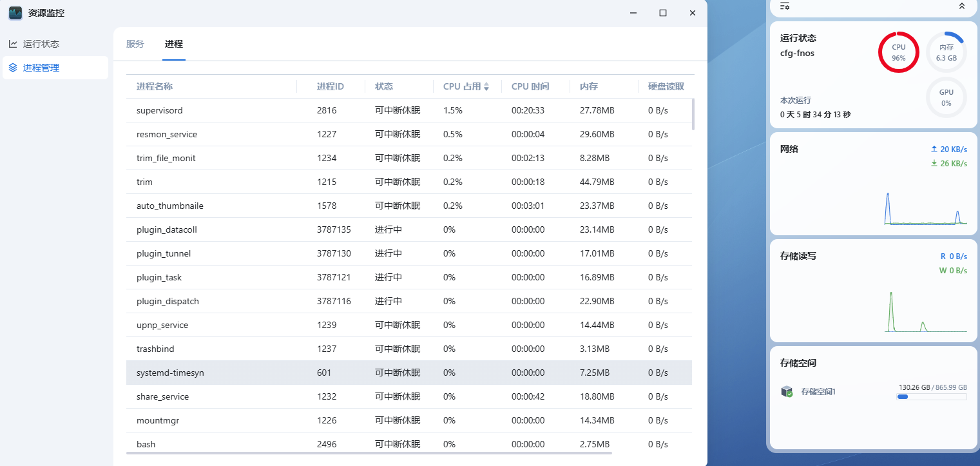
Task: Select the supervisord process row
Action: 409,110
